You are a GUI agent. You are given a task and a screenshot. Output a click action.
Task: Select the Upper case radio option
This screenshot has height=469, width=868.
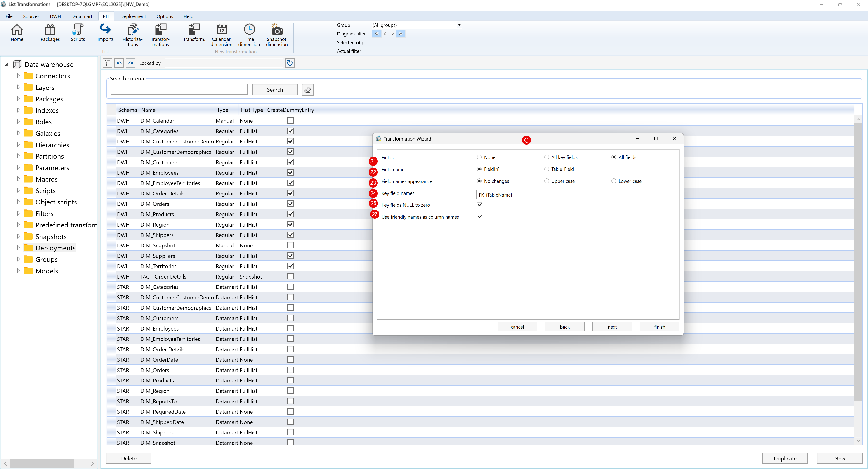point(547,181)
